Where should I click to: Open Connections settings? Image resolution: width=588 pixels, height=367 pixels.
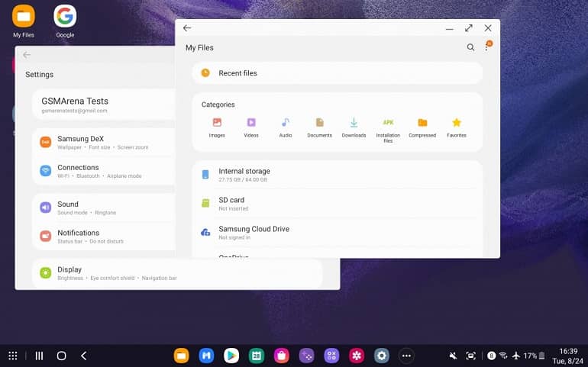[104, 171]
